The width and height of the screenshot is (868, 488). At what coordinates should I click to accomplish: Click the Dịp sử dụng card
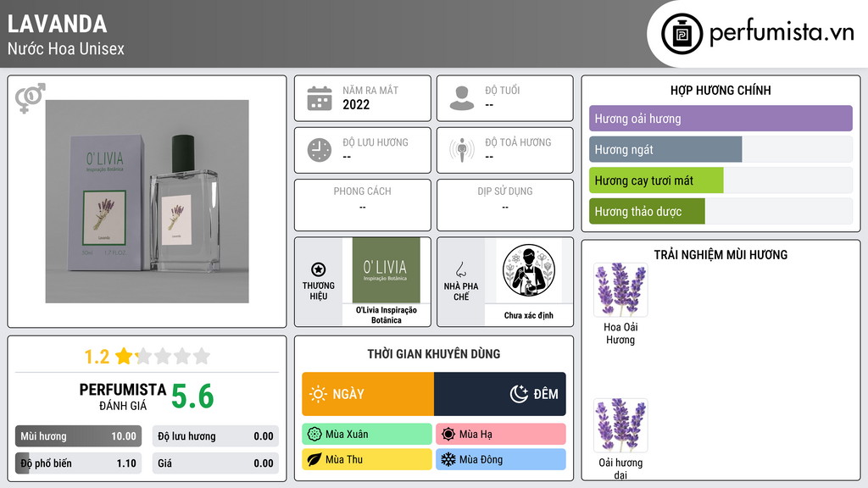[505, 205]
